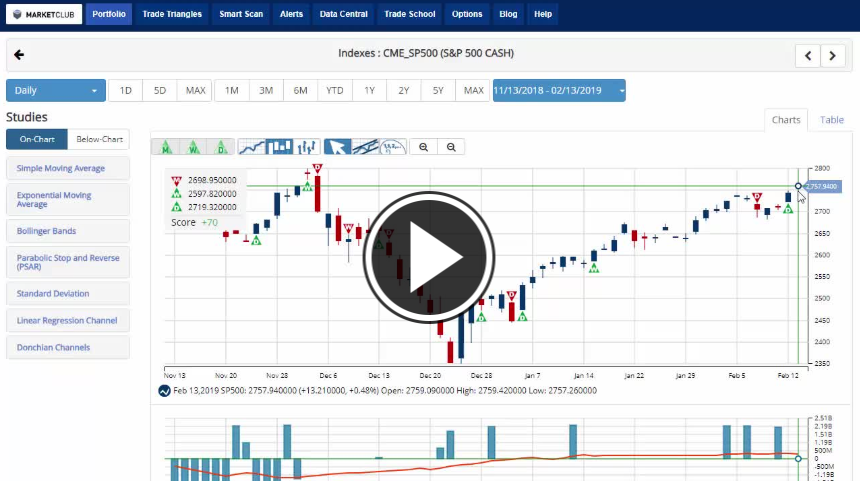Screen dimensions: 860x481
Task: Go to previous symbol
Action: pos(808,55)
